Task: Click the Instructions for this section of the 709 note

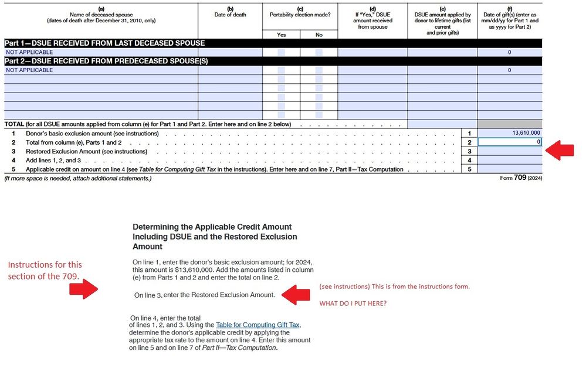Action: click(x=45, y=270)
